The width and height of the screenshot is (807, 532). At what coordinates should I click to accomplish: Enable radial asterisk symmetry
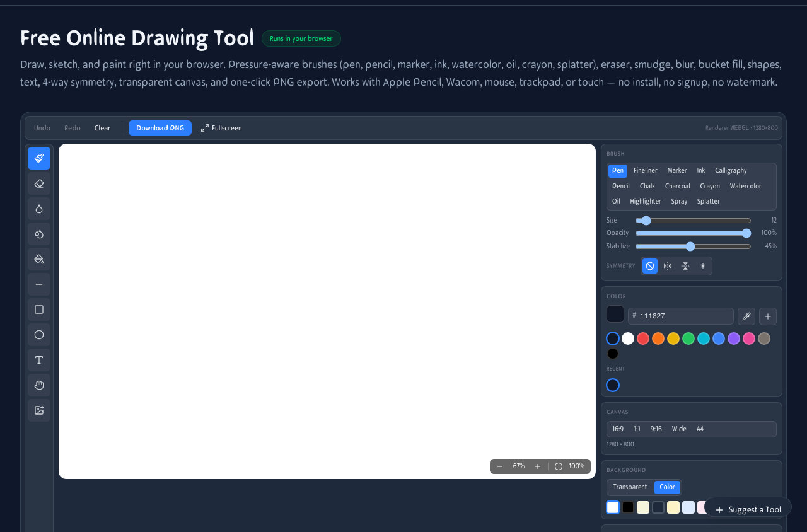click(x=703, y=266)
